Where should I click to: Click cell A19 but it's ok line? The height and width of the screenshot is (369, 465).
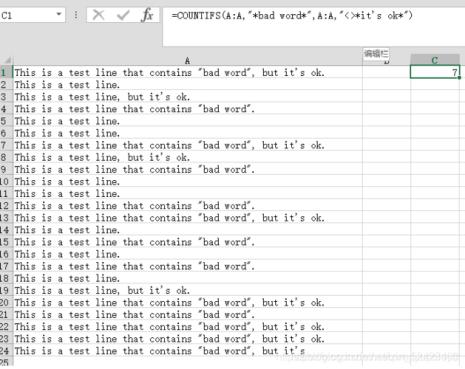point(187,290)
